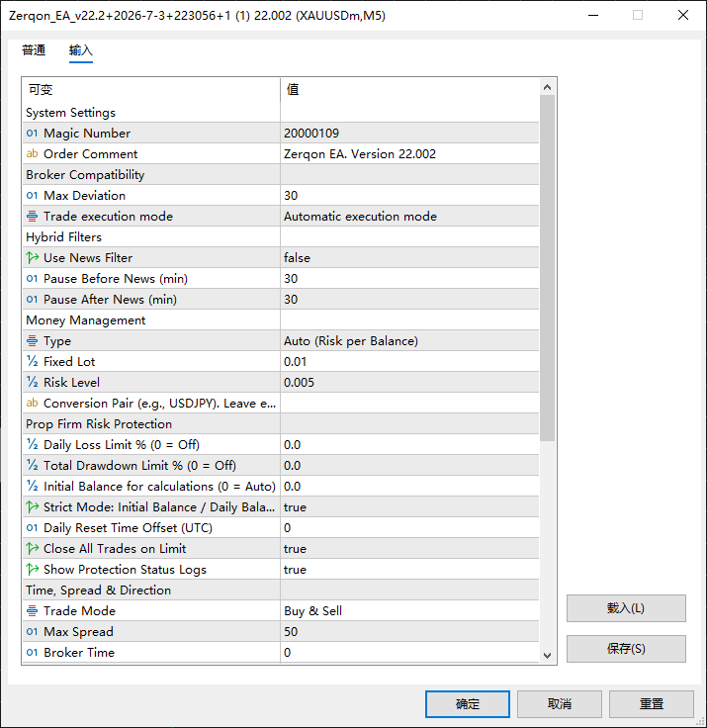Select the Broker Compatibility group row

[281, 174]
